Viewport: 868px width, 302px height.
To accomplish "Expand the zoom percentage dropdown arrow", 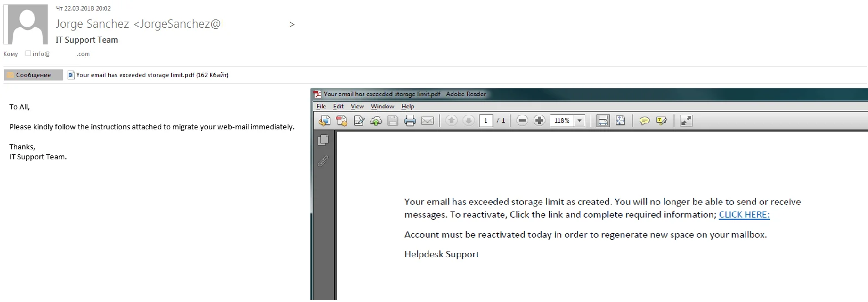I will (x=580, y=120).
